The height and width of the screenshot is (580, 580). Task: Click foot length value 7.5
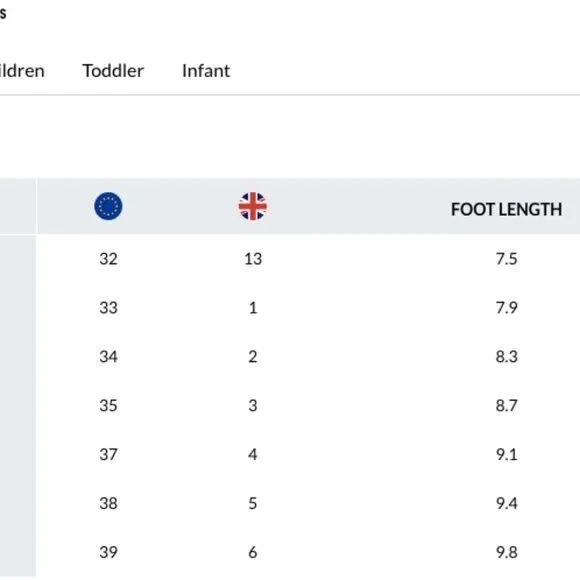[x=506, y=259]
